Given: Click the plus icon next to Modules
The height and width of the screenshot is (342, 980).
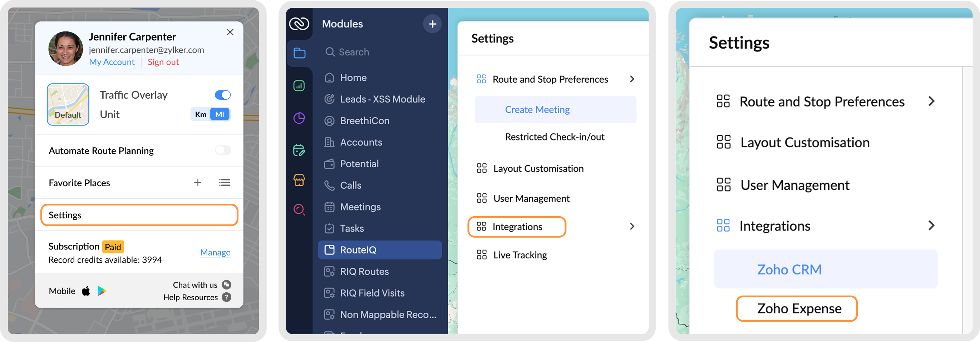Looking at the screenshot, I should (432, 24).
